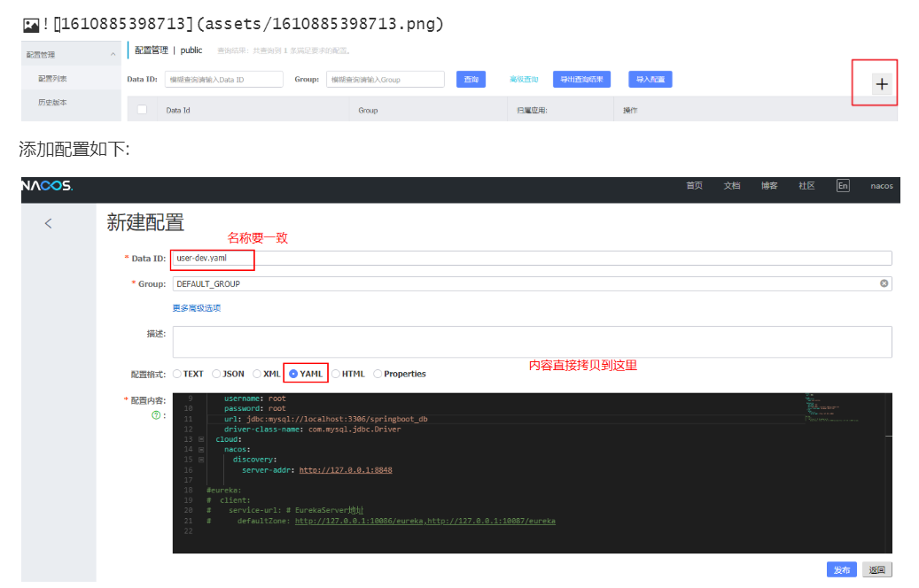Collapse code fold at line 15 discovery
The image size is (919, 588).
coord(201,460)
